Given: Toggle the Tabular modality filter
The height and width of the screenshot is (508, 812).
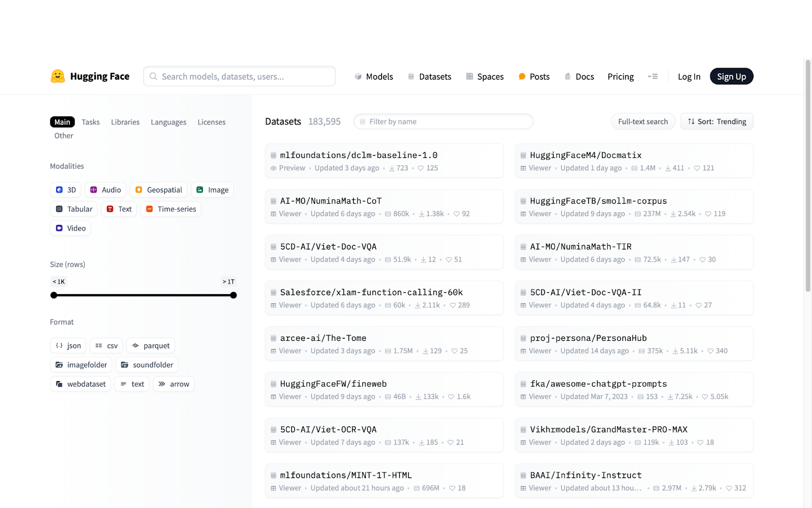Looking at the screenshot, I should point(73,209).
